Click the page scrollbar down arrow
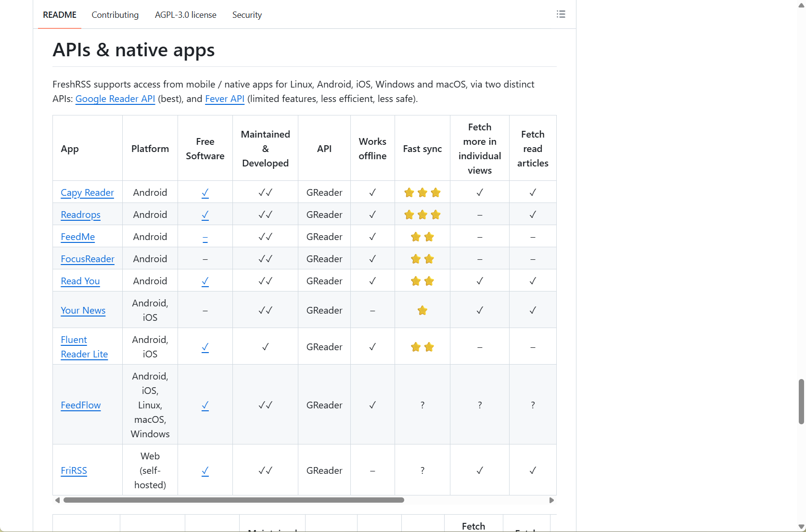The height and width of the screenshot is (532, 806). [x=801, y=527]
